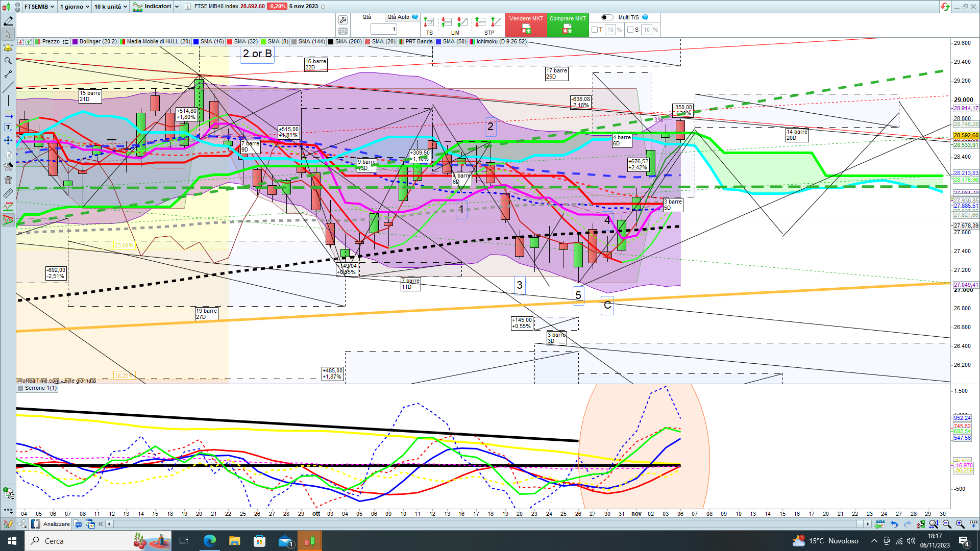
Task: Click the SMA (16) blue color swatch
Action: point(196,42)
